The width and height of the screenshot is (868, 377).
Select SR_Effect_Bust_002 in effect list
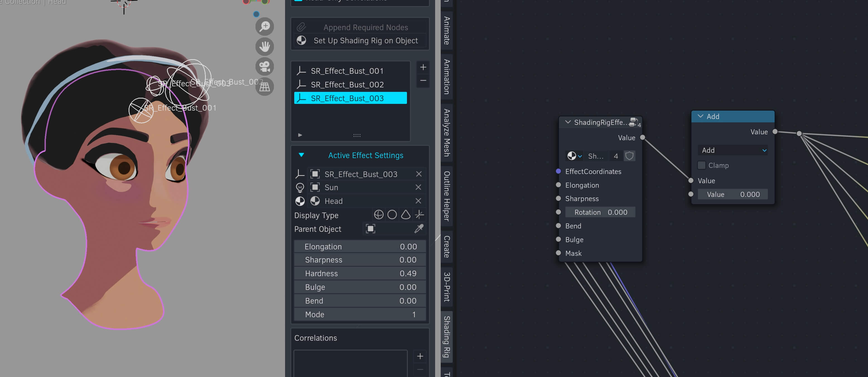[x=350, y=84]
